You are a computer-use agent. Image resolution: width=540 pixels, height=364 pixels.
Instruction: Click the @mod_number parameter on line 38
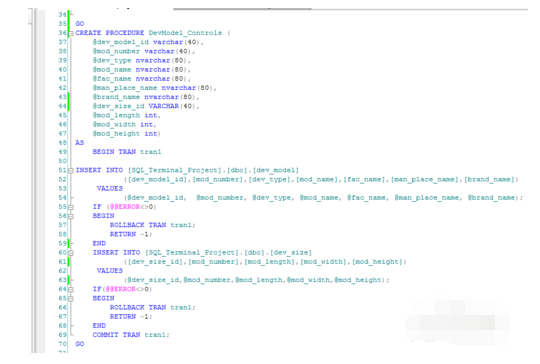tap(116, 51)
